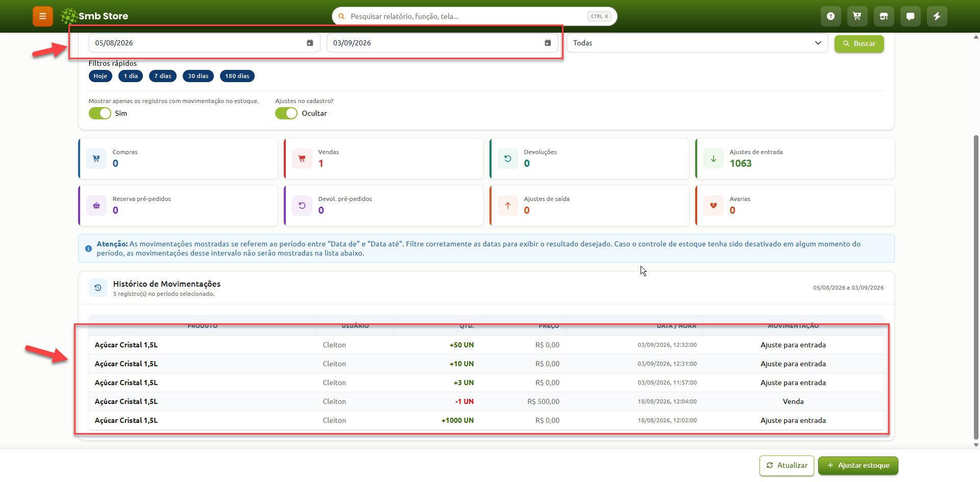Screen dimensions: 980x482
Task: Toggle the Ajustes no cadastro switch
Action: tap(286, 113)
